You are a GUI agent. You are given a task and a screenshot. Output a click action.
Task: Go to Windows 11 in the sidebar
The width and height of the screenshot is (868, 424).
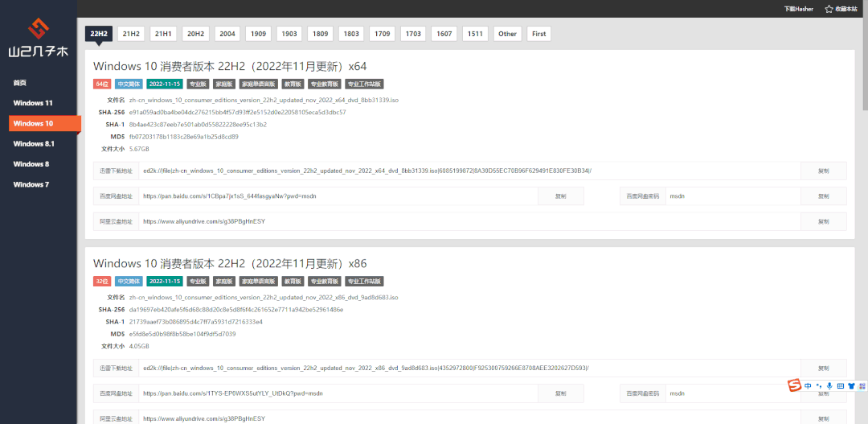(x=33, y=103)
